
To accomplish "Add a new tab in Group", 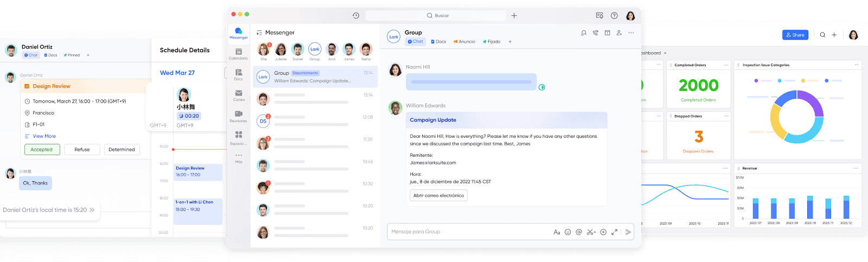I will [x=510, y=42].
